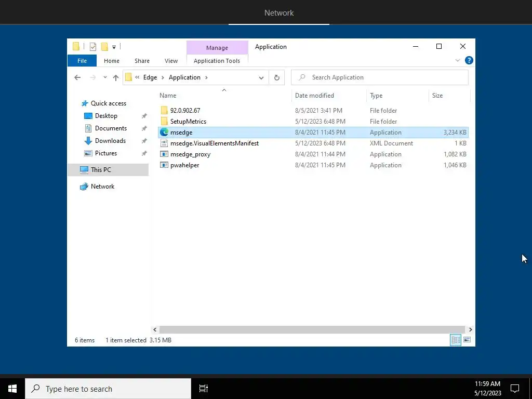This screenshot has width=532, height=399.
Task: Select the 92.0.902.67 folder icon
Action: coord(164,110)
